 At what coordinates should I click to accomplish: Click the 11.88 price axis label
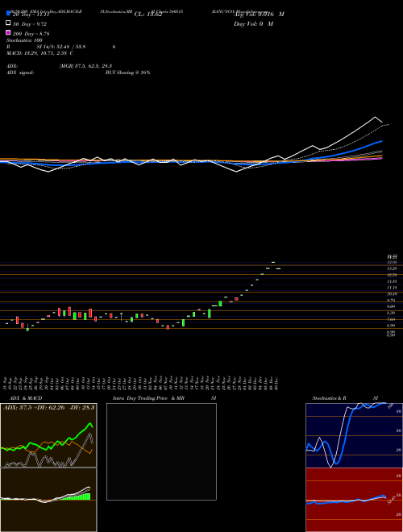coord(392,281)
